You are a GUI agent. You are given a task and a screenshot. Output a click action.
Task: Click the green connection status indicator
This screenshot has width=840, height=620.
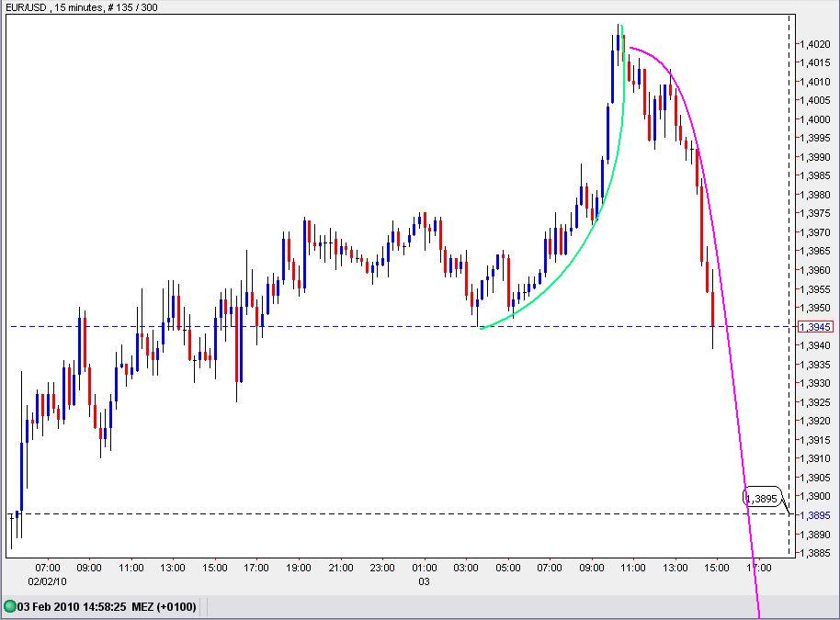point(9,606)
